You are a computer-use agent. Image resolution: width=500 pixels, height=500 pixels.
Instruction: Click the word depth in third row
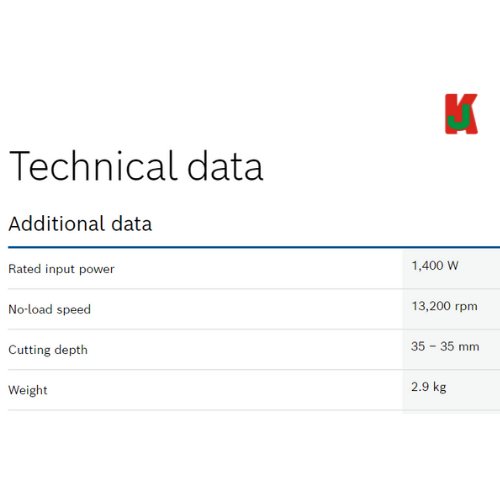click(71, 350)
